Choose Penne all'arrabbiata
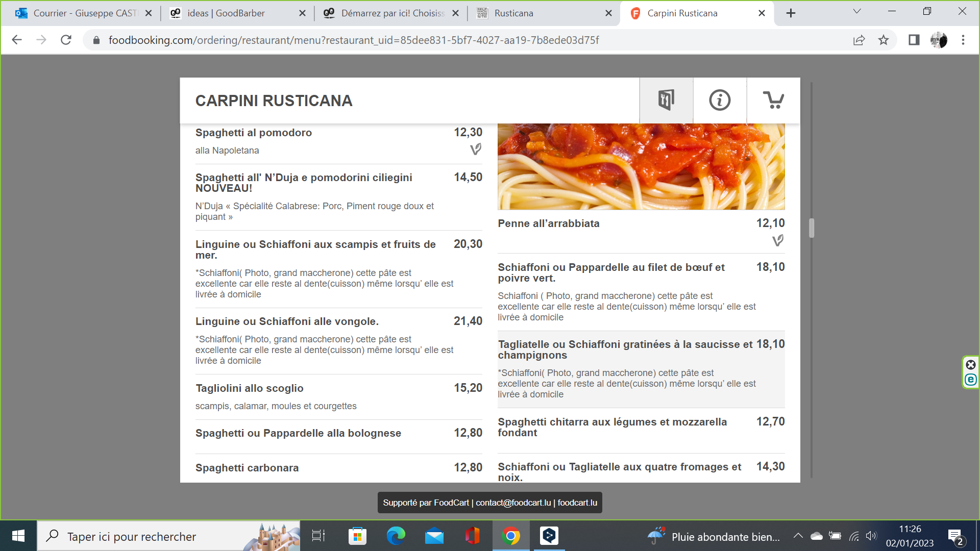Viewport: 980px width, 551px height. [641, 232]
